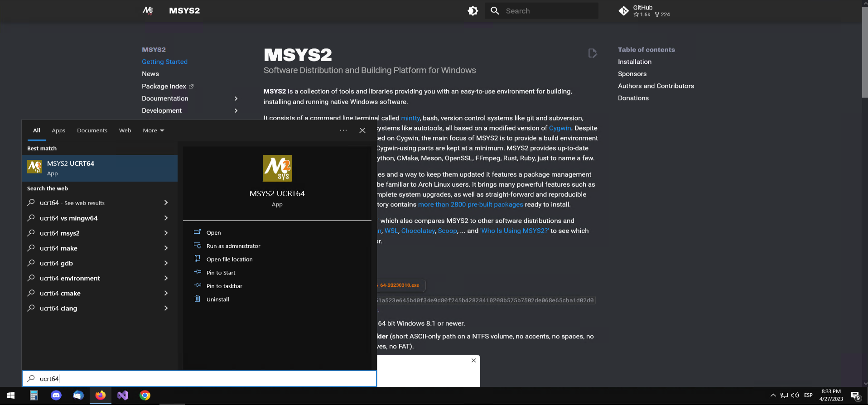The height and width of the screenshot is (405, 868).
Task: Jump to Sponsors in table of contents
Action: [632, 74]
